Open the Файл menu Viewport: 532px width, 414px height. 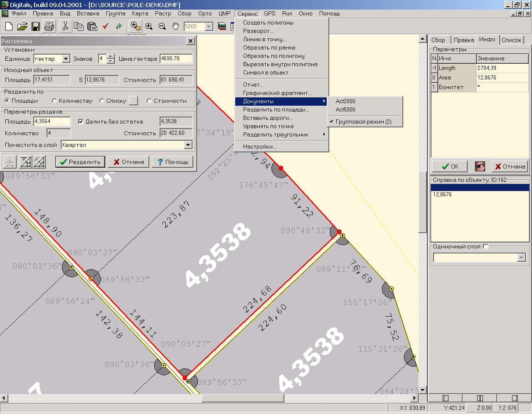click(19, 14)
